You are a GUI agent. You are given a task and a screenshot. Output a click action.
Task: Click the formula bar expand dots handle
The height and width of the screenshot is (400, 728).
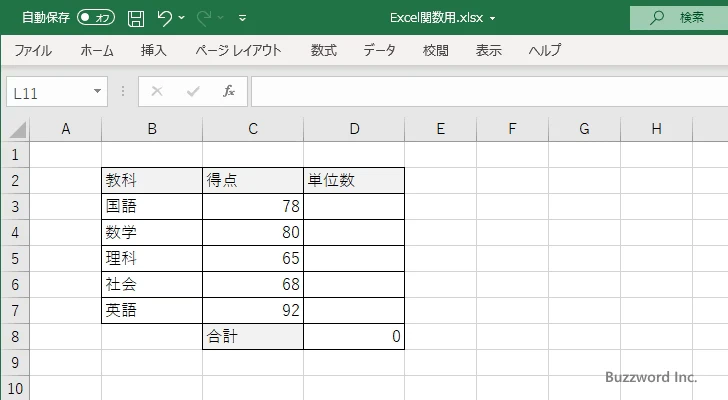click(x=123, y=91)
